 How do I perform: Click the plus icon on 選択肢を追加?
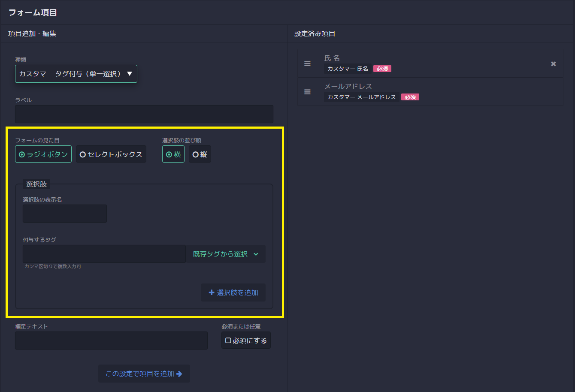211,292
